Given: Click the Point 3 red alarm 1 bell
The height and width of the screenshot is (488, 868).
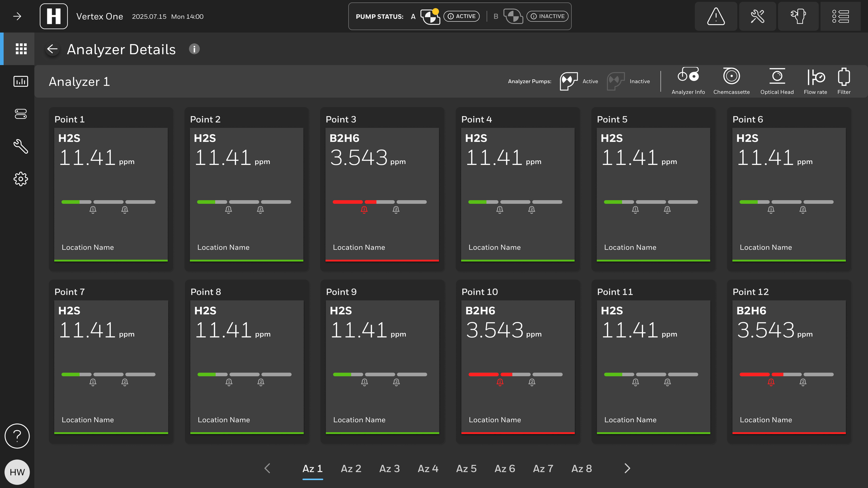Looking at the screenshot, I should click(x=364, y=210).
